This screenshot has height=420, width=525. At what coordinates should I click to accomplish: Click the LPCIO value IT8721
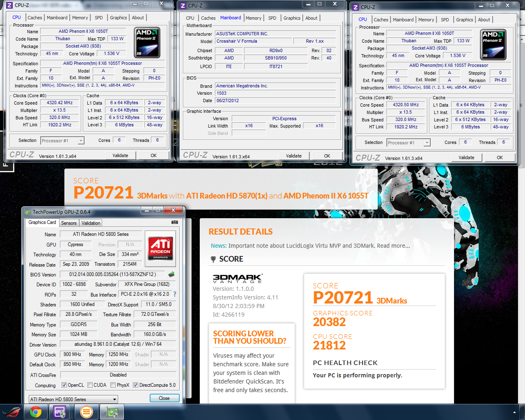tap(276, 66)
